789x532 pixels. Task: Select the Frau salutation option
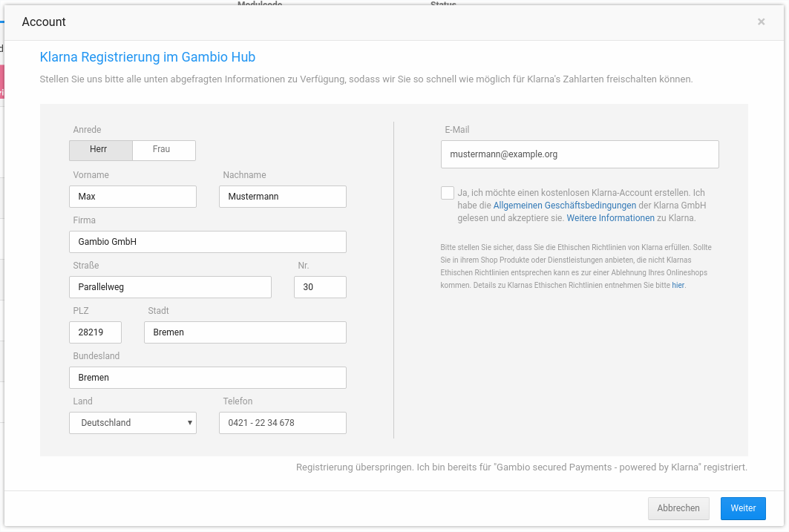click(163, 150)
